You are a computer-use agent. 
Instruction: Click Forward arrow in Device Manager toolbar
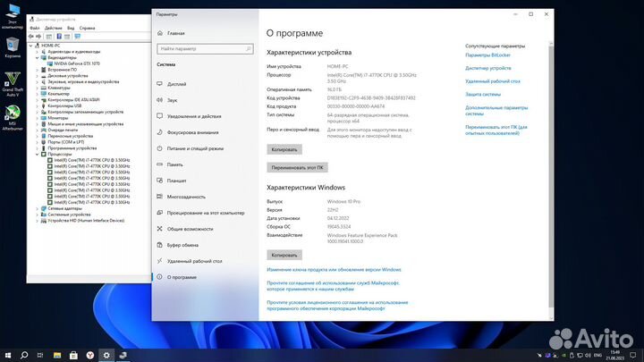click(x=38, y=37)
